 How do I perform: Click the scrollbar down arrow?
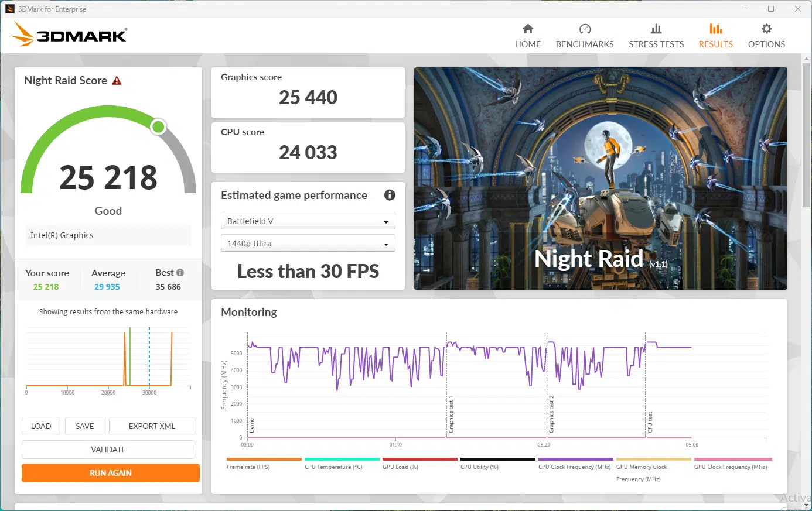point(807,505)
